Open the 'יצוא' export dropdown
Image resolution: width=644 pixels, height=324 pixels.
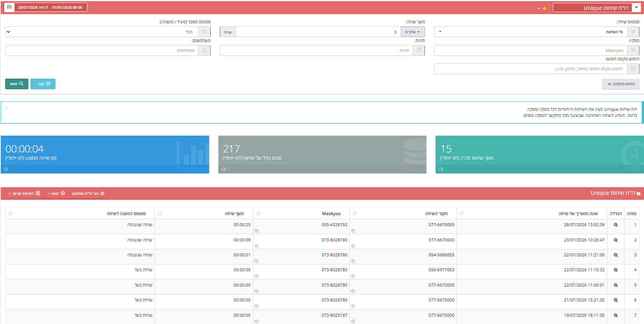pyautogui.click(x=57, y=194)
